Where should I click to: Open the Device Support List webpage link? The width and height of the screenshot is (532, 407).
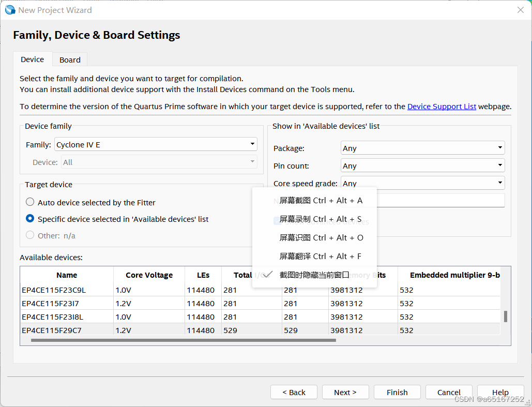(442, 107)
